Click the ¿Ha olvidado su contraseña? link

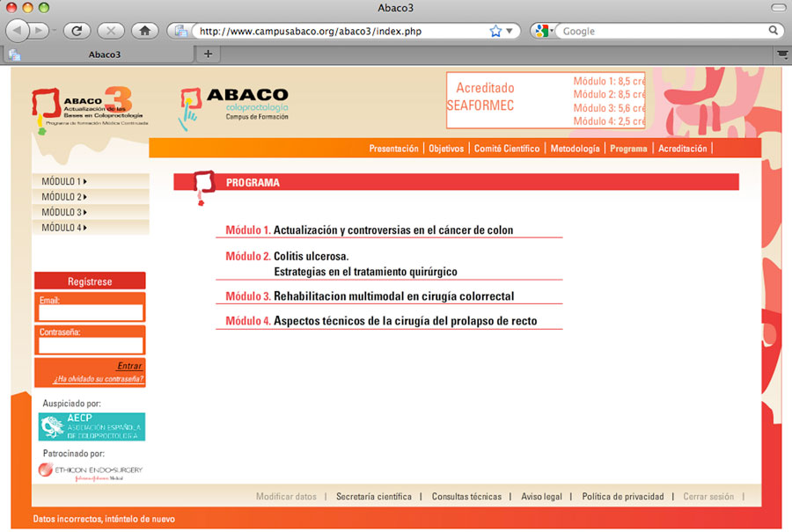tap(99, 379)
